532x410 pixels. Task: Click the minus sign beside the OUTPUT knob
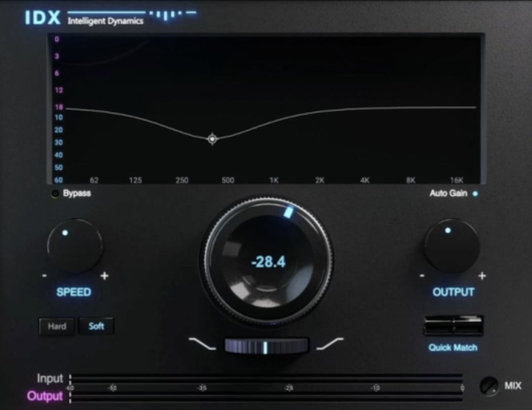point(423,275)
